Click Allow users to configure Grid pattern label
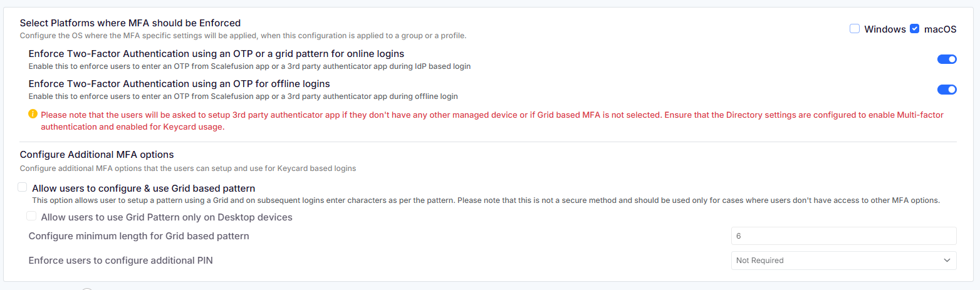Image resolution: width=980 pixels, height=290 pixels. [x=143, y=188]
